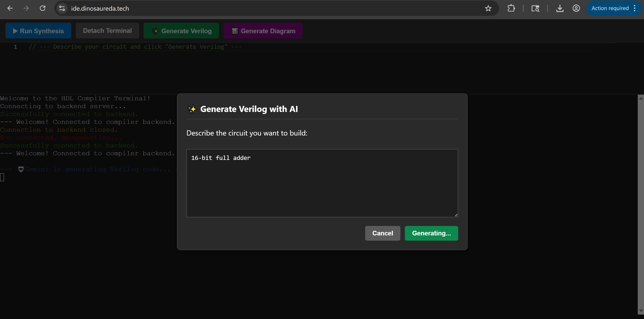Cancel the Generate Verilog dialog
The image size is (644, 319).
[382, 233]
